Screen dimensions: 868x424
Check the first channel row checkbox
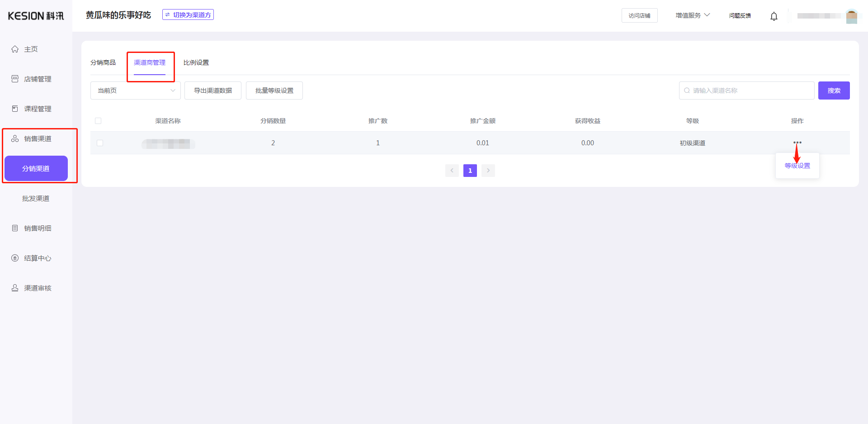[100, 143]
